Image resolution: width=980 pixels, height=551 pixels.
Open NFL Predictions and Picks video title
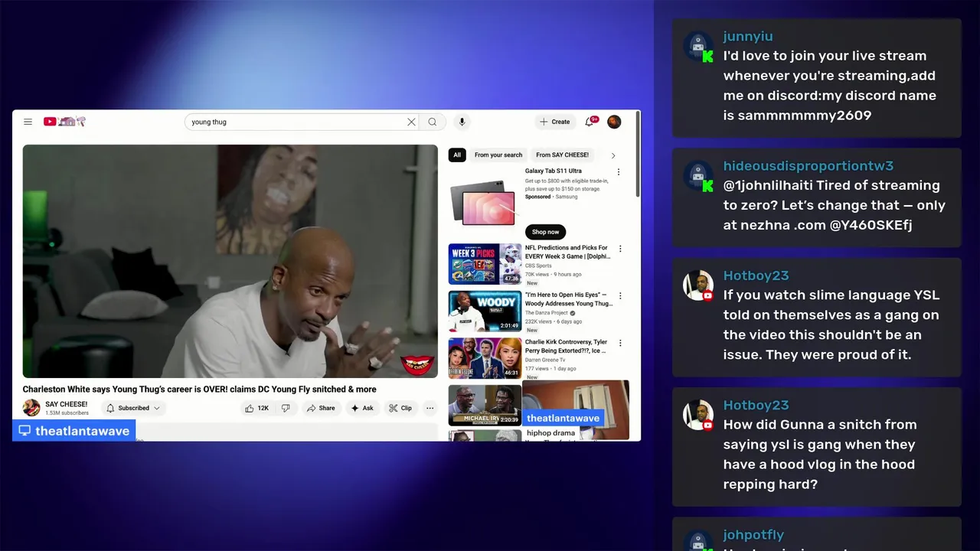click(567, 253)
